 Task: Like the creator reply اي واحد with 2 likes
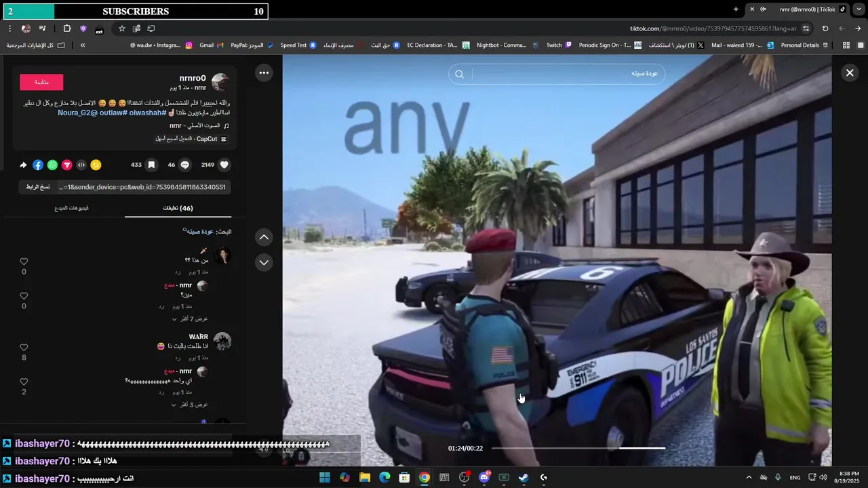tap(24, 382)
